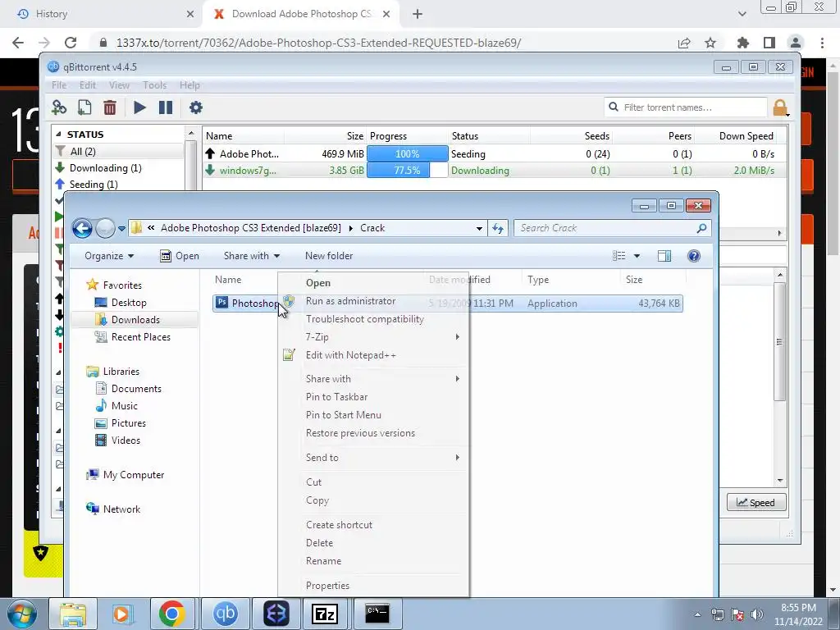This screenshot has width=840, height=630.
Task: Click New folder in Explorer toolbar
Action: pyautogui.click(x=329, y=256)
